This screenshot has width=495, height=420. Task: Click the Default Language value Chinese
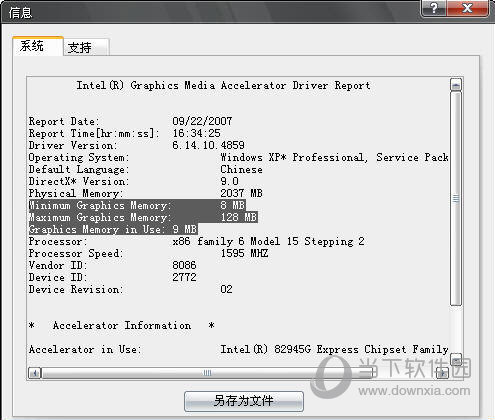coord(241,169)
